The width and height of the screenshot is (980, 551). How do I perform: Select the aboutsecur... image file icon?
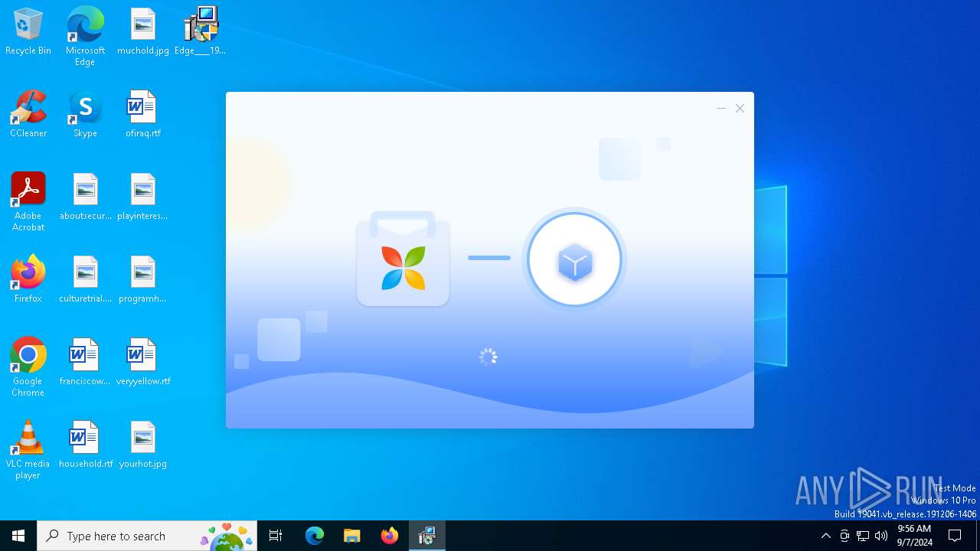coord(86,197)
